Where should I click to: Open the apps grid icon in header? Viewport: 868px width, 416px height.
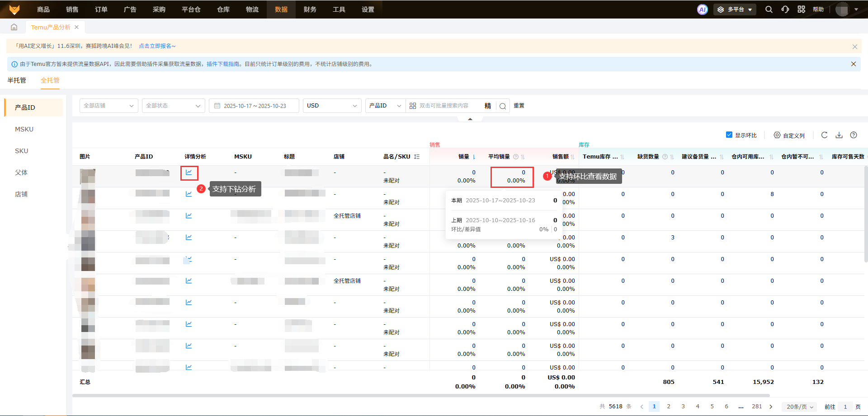click(x=801, y=9)
